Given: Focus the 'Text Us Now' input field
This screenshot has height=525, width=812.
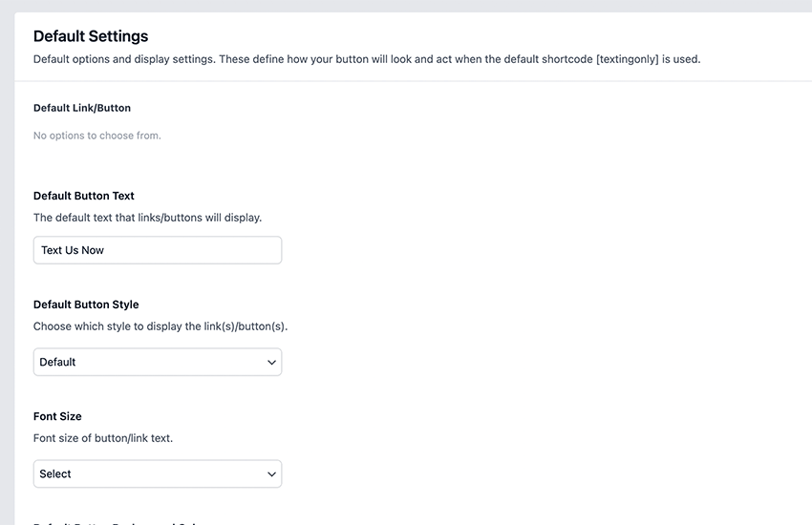Looking at the screenshot, I should click(x=158, y=250).
